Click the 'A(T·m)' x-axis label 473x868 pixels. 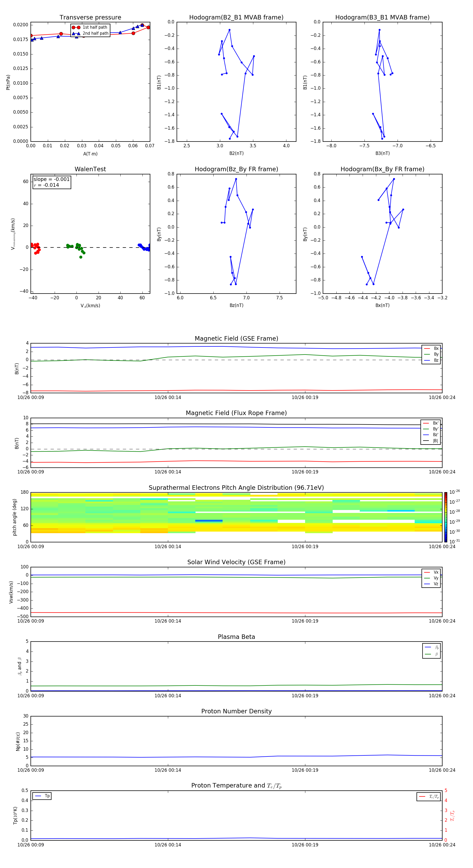tap(90, 154)
